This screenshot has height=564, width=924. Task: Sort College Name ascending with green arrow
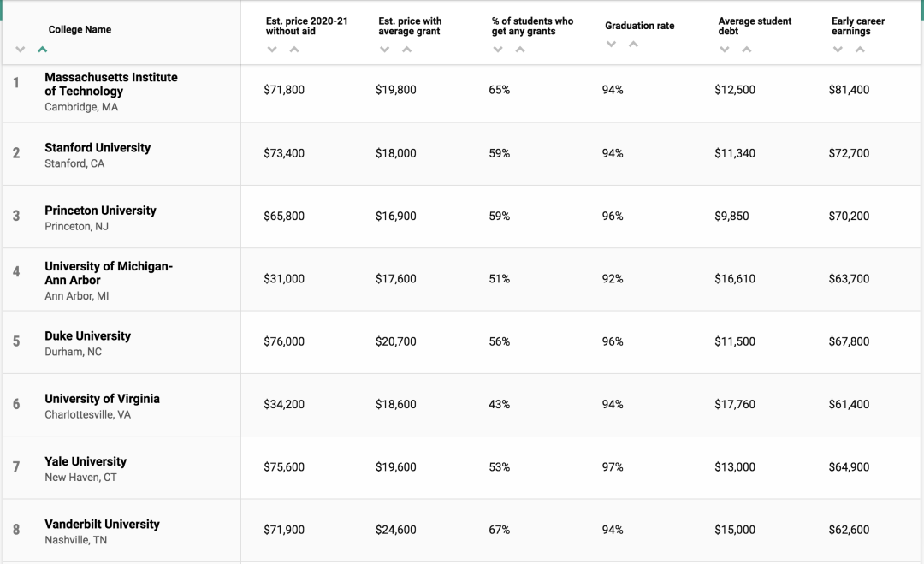point(43,50)
